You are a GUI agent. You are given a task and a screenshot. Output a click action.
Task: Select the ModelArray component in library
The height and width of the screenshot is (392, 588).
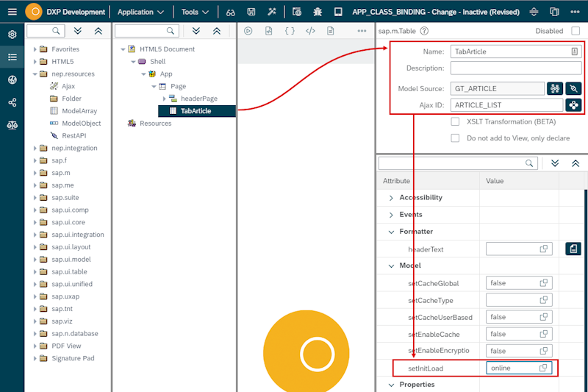coord(79,111)
